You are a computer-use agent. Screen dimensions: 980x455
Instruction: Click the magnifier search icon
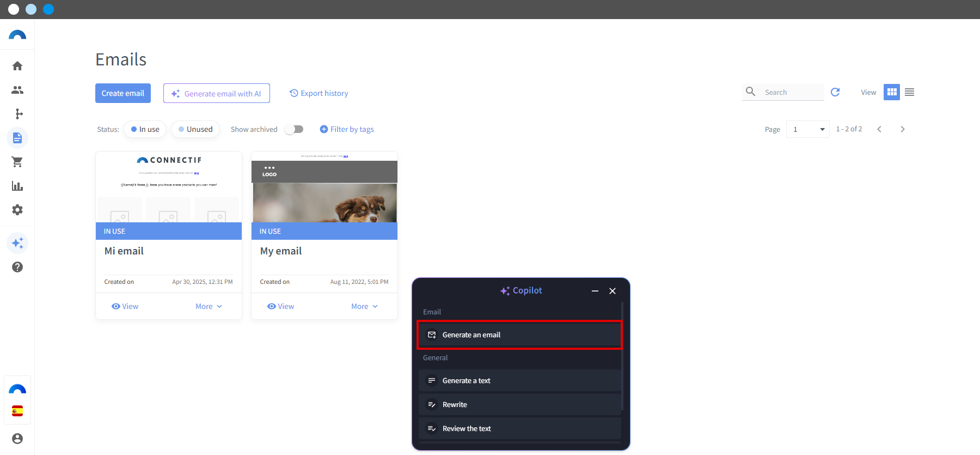coord(750,92)
